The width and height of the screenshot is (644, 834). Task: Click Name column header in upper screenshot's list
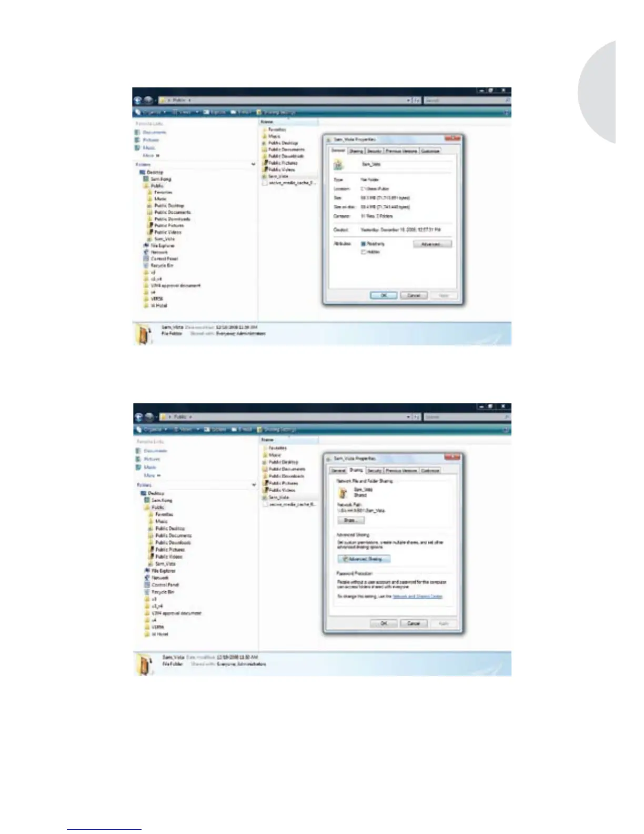point(289,122)
